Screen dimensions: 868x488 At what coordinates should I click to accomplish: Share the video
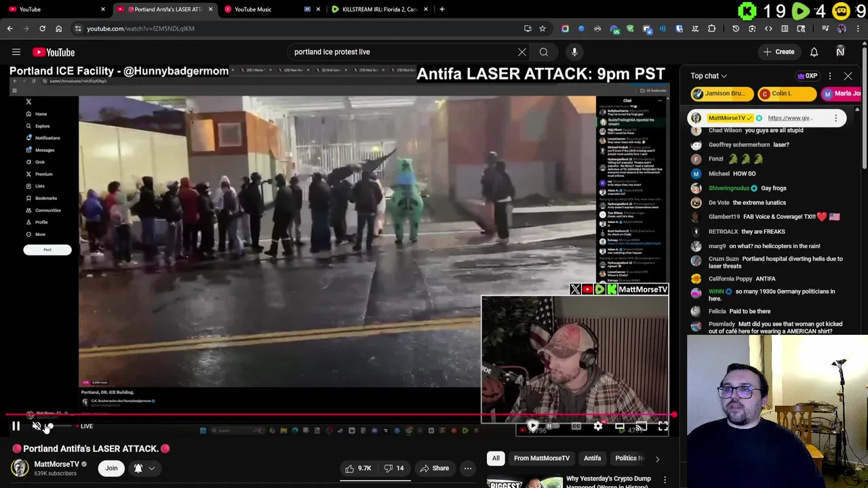point(434,468)
